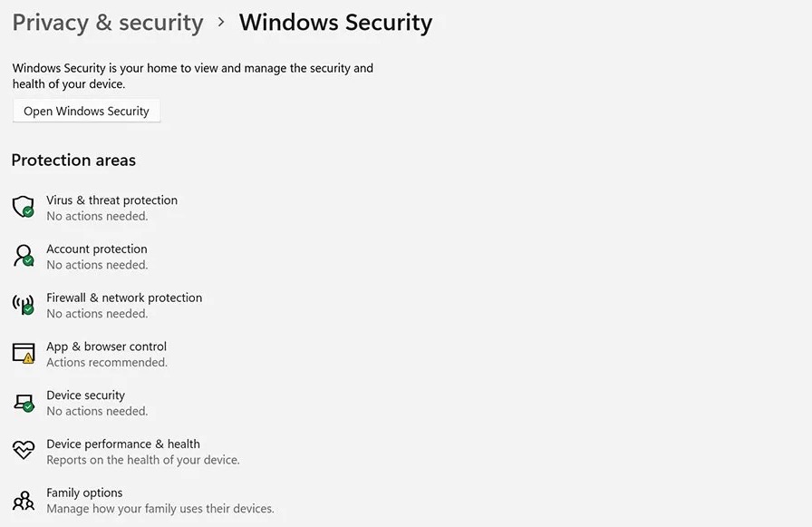812x527 pixels.
Task: Click 'Manage how your family uses their devices'
Action: click(160, 508)
